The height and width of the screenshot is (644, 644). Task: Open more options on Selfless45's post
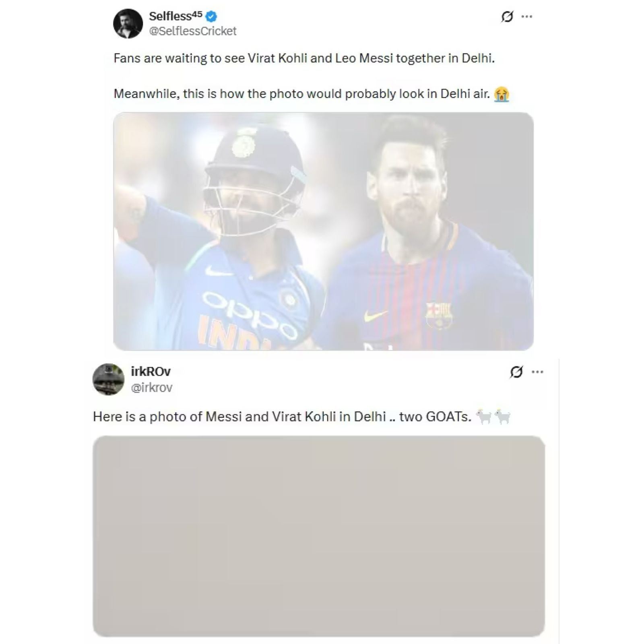point(527,17)
